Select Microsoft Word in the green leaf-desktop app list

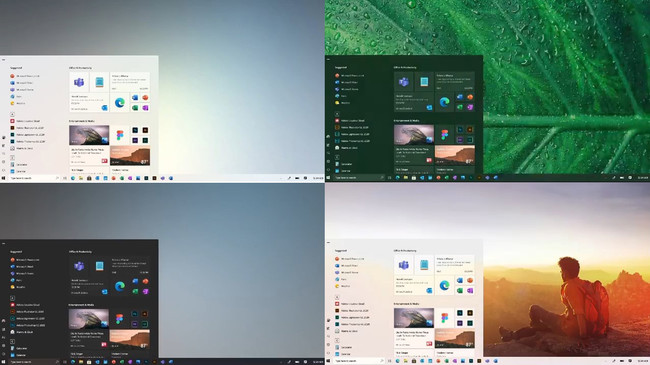347,83
